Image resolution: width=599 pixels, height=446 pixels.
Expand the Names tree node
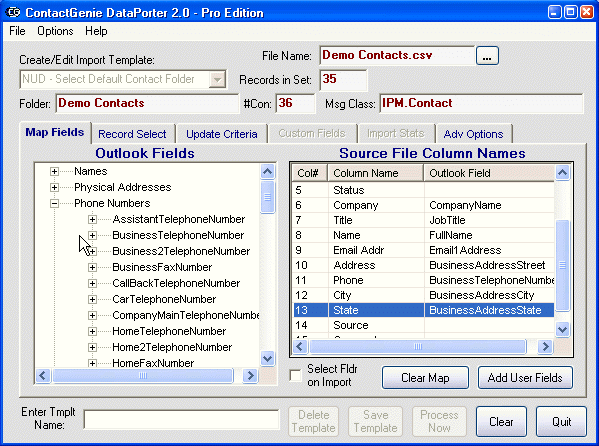(x=54, y=171)
